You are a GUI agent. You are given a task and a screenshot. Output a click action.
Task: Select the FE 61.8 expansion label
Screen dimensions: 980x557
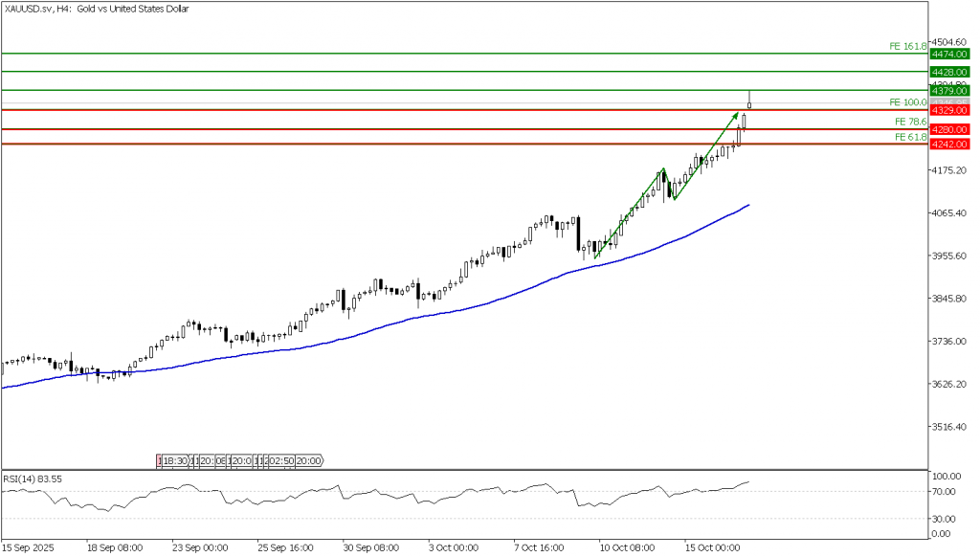(909, 137)
